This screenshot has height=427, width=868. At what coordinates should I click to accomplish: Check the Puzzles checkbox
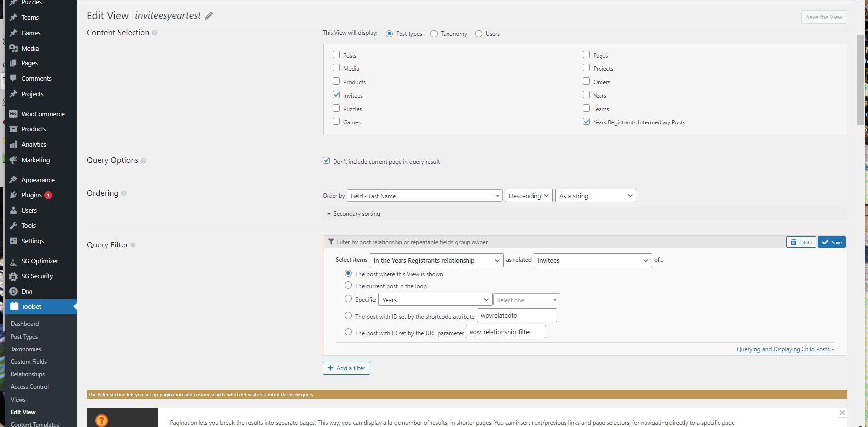tap(336, 108)
